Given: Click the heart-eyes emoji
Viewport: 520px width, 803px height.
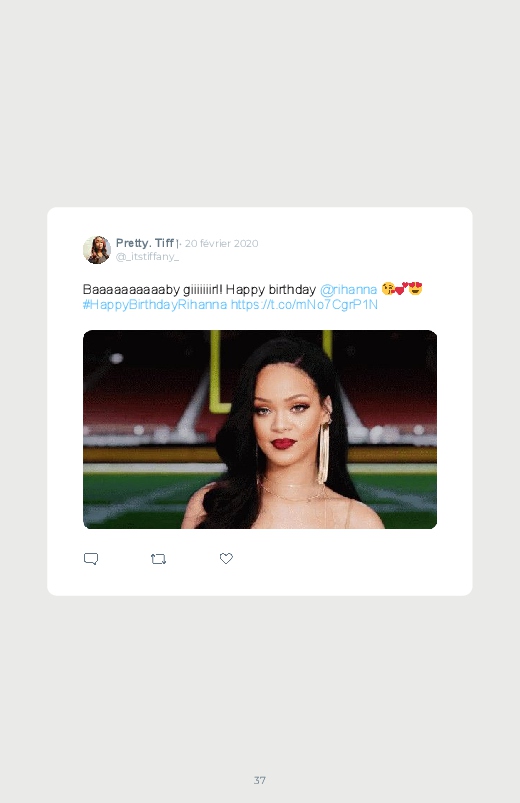Looking at the screenshot, I should 415,288.
